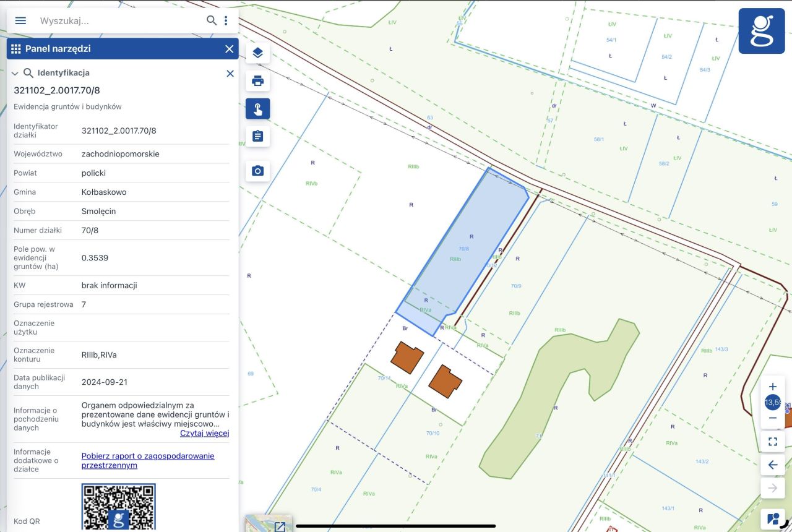792x532 pixels.
Task: Click the Geoportal g logo
Action: 762,32
